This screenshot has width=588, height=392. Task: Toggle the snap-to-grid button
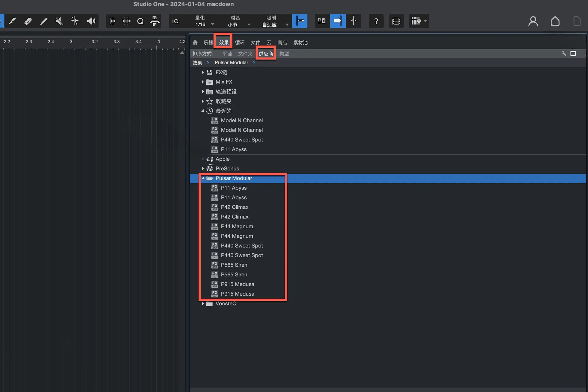tap(300, 21)
